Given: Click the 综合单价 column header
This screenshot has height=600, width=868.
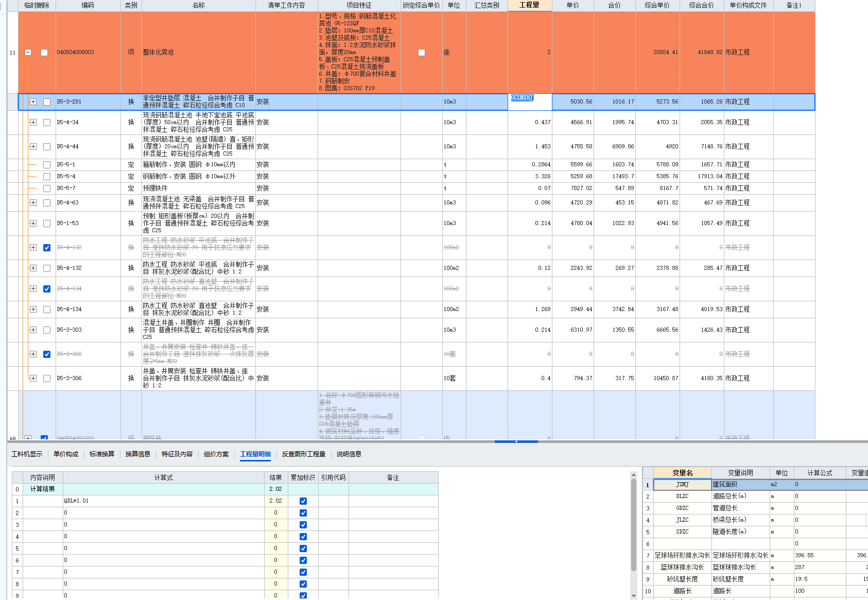Looking at the screenshot, I should click(x=657, y=5).
